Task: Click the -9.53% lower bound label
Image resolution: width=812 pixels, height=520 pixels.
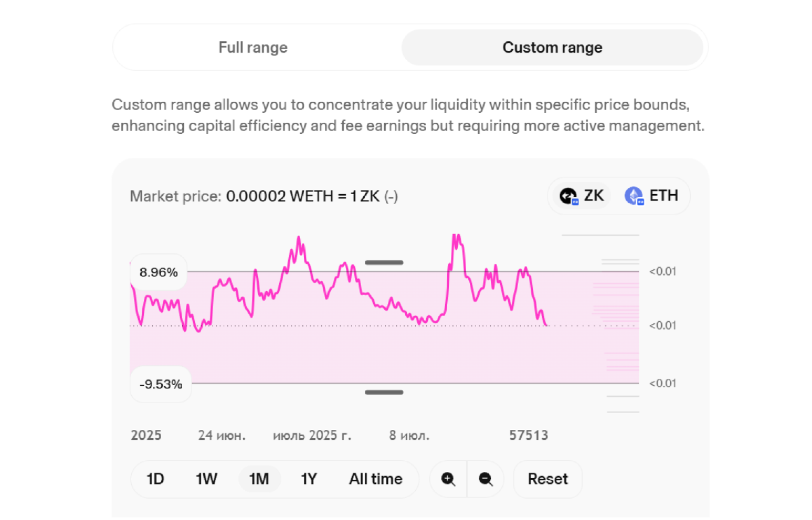Action: click(x=161, y=384)
